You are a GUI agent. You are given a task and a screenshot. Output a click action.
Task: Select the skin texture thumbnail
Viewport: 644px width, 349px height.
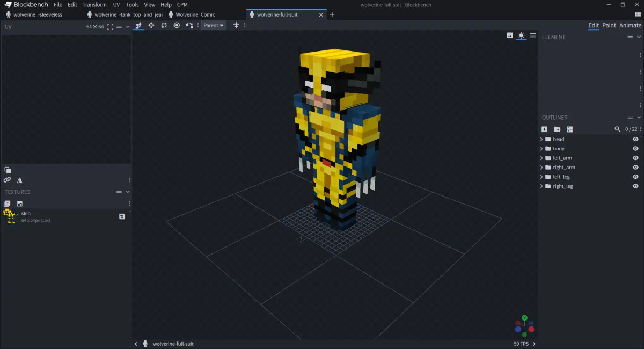[x=10, y=216]
